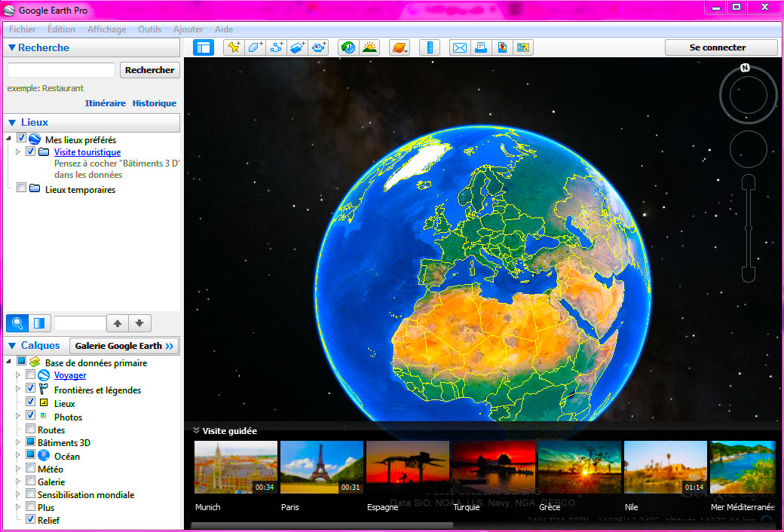Move item up with arrow button
The width and height of the screenshot is (784, 532).
pyautogui.click(x=118, y=323)
